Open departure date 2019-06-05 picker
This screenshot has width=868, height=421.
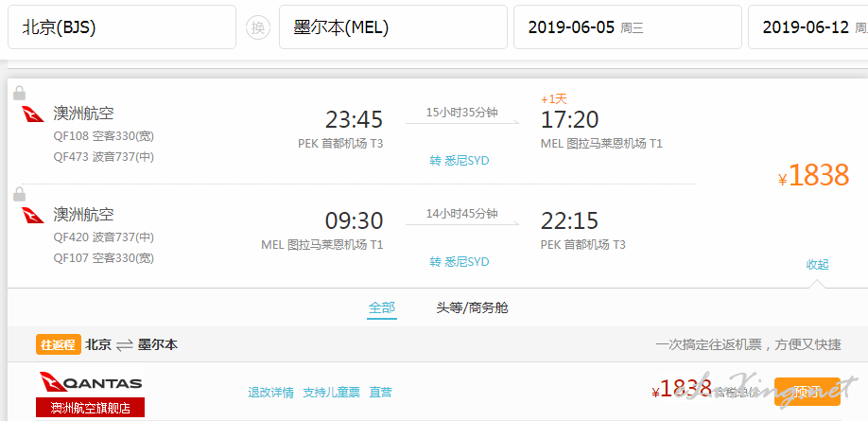tap(626, 27)
